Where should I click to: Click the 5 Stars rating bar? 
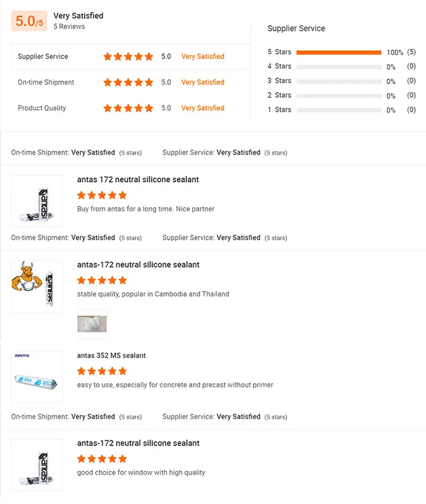pyautogui.click(x=339, y=52)
